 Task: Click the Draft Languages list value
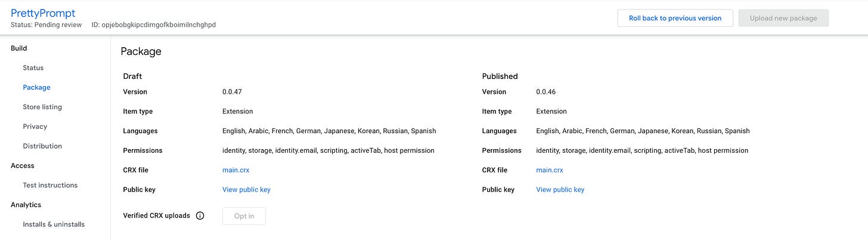[x=329, y=131]
